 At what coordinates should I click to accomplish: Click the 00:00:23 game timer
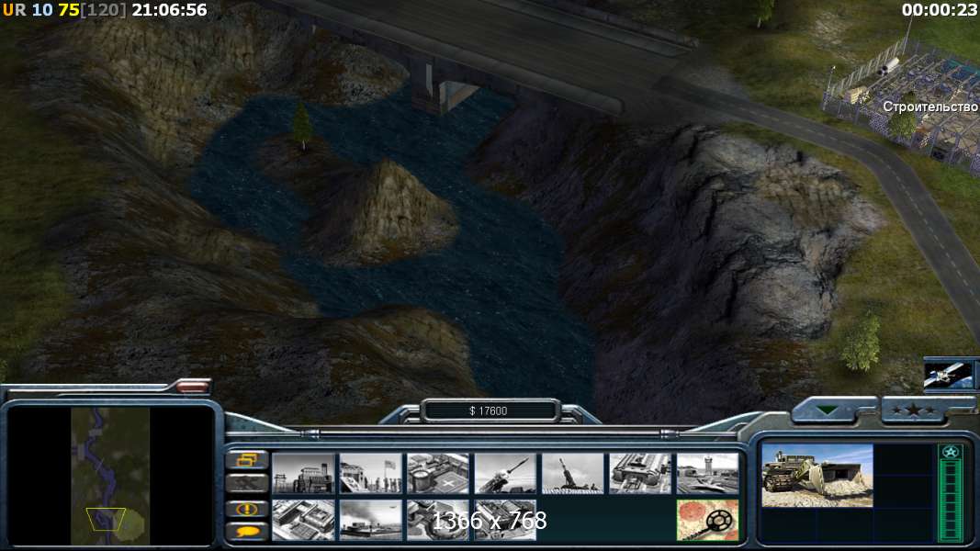(940, 10)
